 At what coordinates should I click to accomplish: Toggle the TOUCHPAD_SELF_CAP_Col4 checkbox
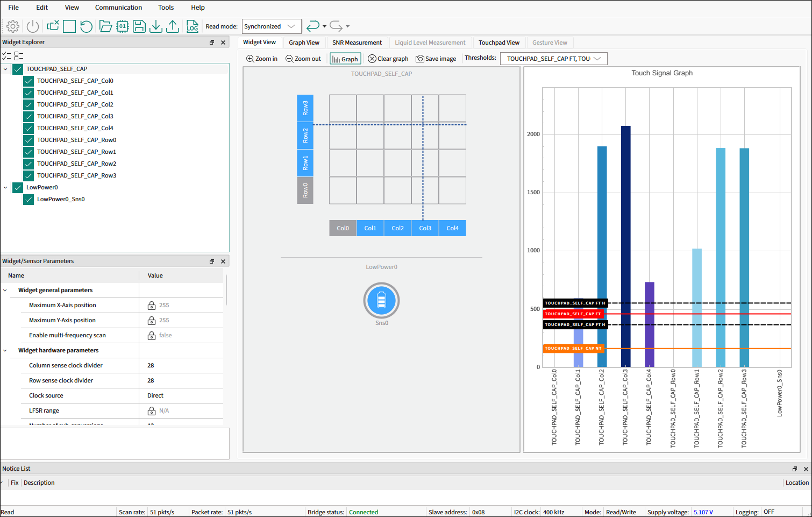(29, 128)
